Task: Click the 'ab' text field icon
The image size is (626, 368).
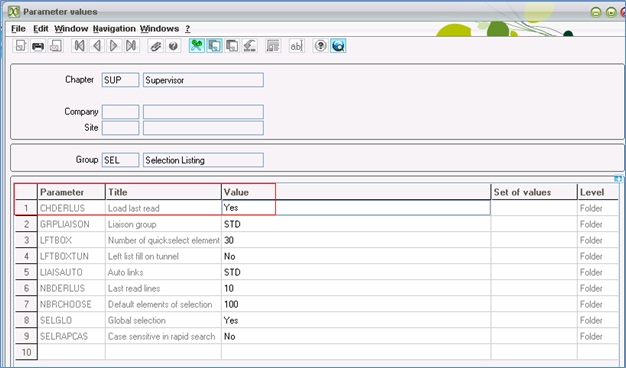Action: click(296, 46)
